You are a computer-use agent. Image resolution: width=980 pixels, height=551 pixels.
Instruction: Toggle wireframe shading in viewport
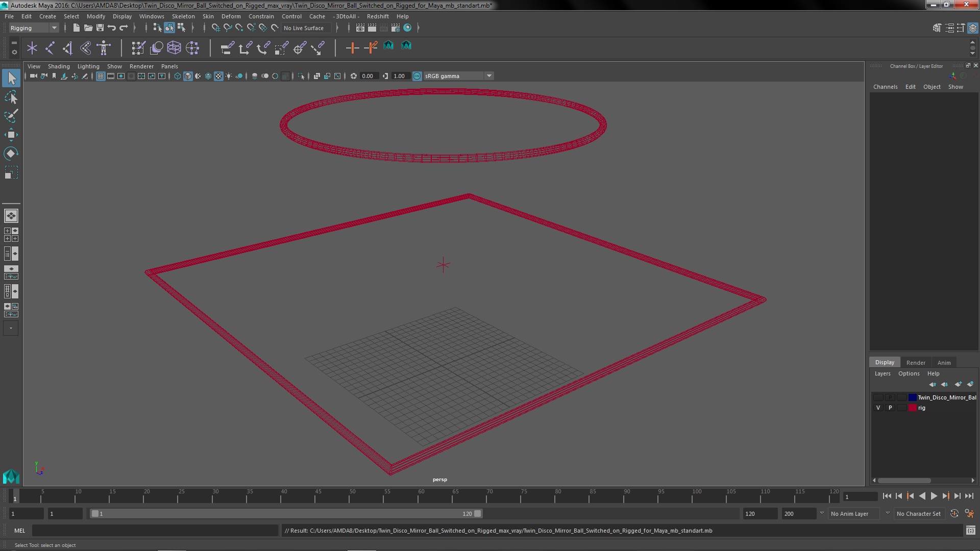(x=177, y=76)
